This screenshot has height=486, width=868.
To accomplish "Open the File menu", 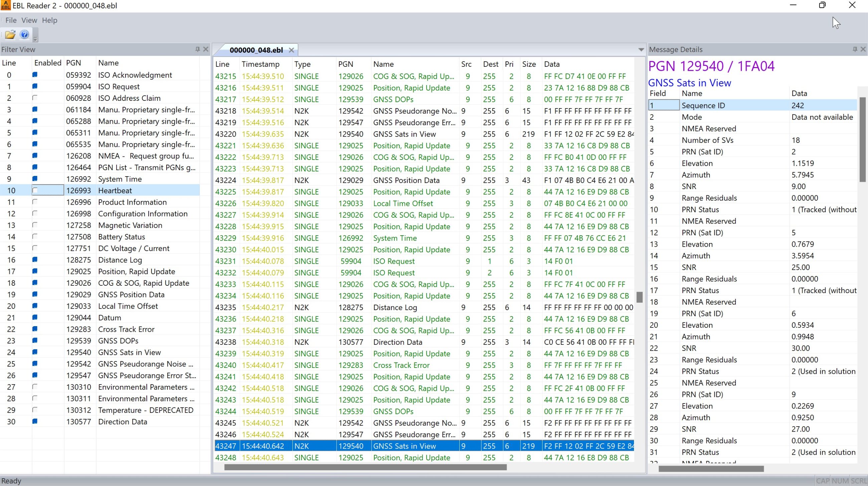I will (x=11, y=20).
